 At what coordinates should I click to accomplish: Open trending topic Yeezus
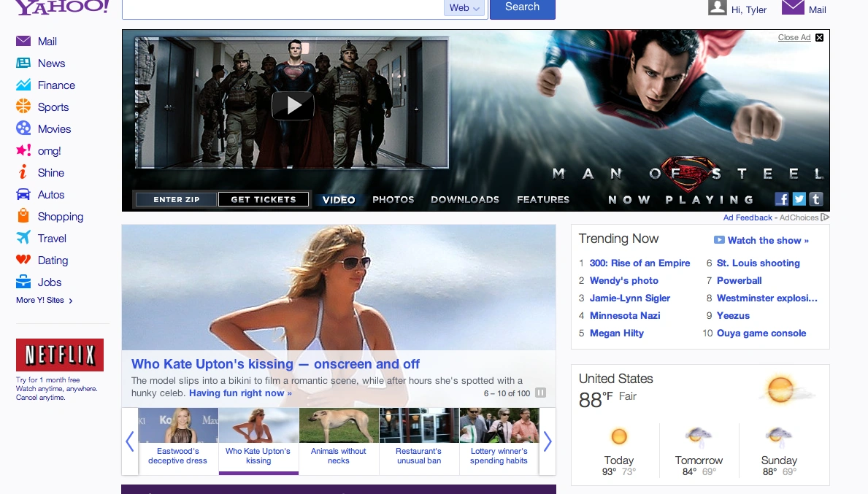(x=733, y=315)
